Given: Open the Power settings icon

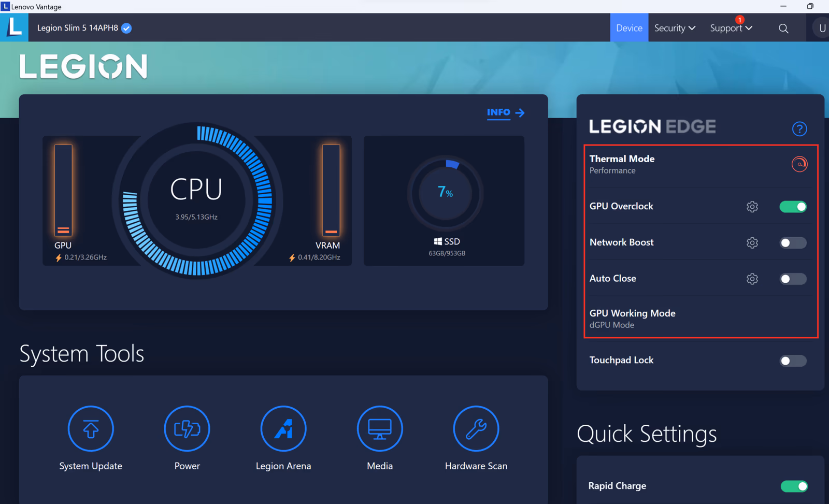Looking at the screenshot, I should (187, 429).
